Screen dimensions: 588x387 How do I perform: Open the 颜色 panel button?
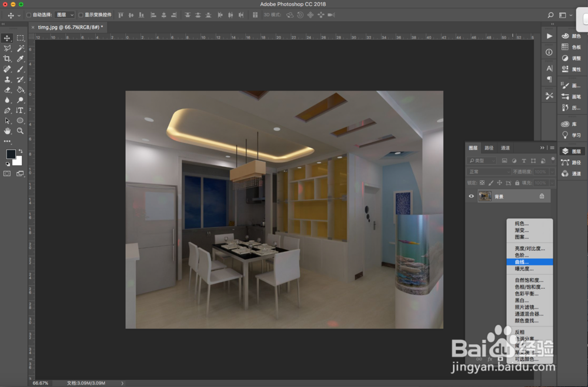572,36
